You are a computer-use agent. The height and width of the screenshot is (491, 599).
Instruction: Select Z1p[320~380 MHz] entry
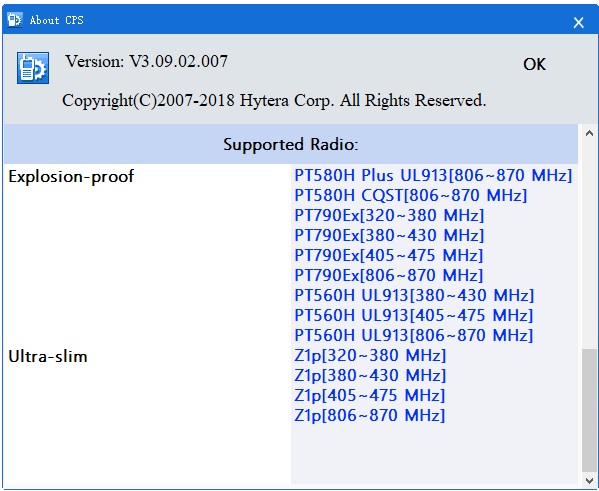click(x=370, y=355)
